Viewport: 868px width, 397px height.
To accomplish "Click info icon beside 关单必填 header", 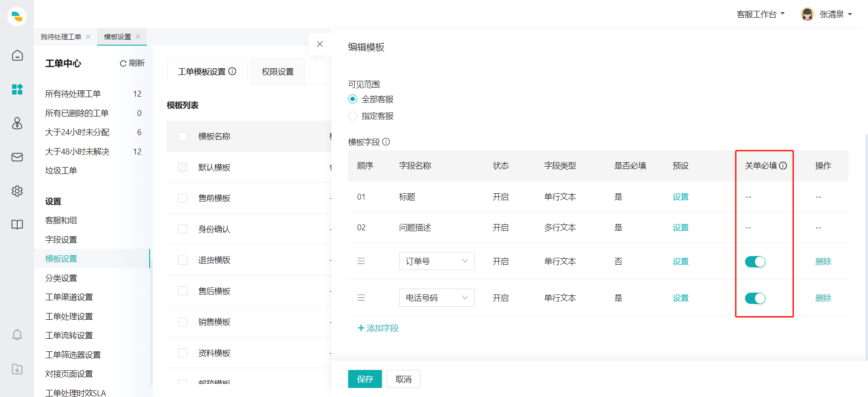I will pos(783,166).
